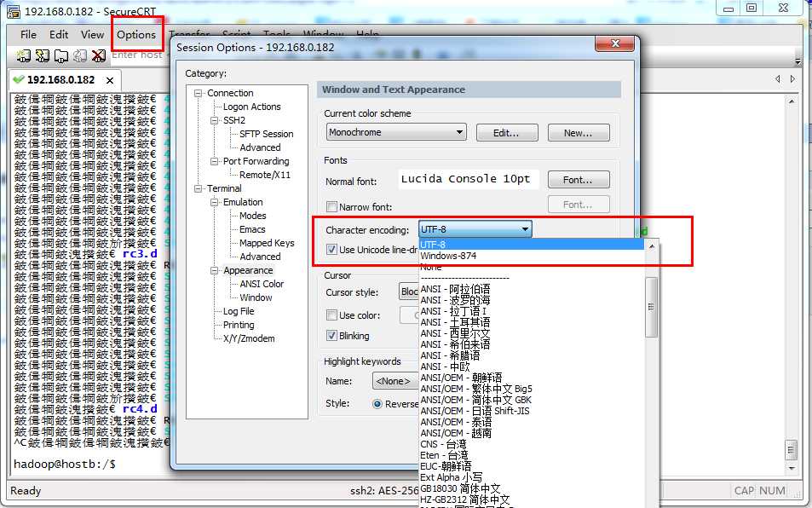This screenshot has width=812, height=508.
Task: Disable the Blinking cursor checkbox
Action: click(x=332, y=336)
